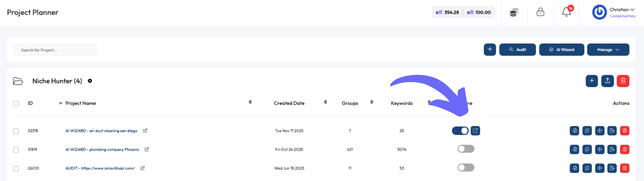This screenshot has width=644, height=181.
Task: Enable share toggle for plumbing company Phoenix
Action: 466,149
